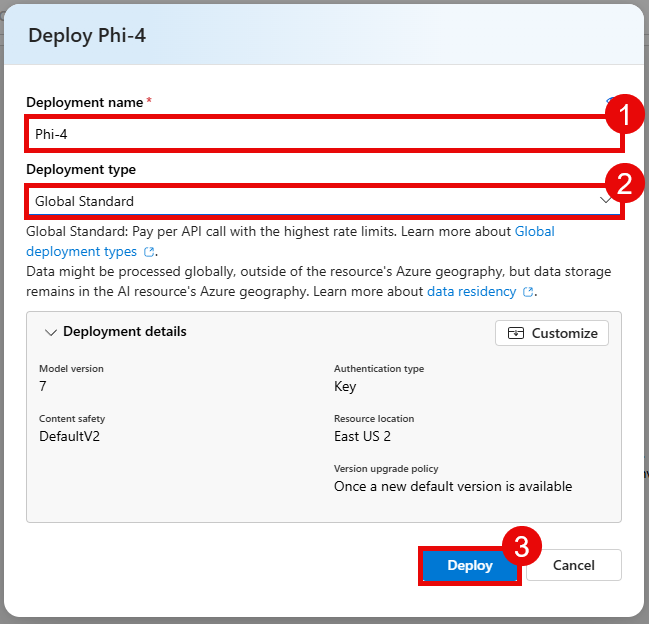
Task: Click the red numbered badge 2
Action: coord(625,183)
